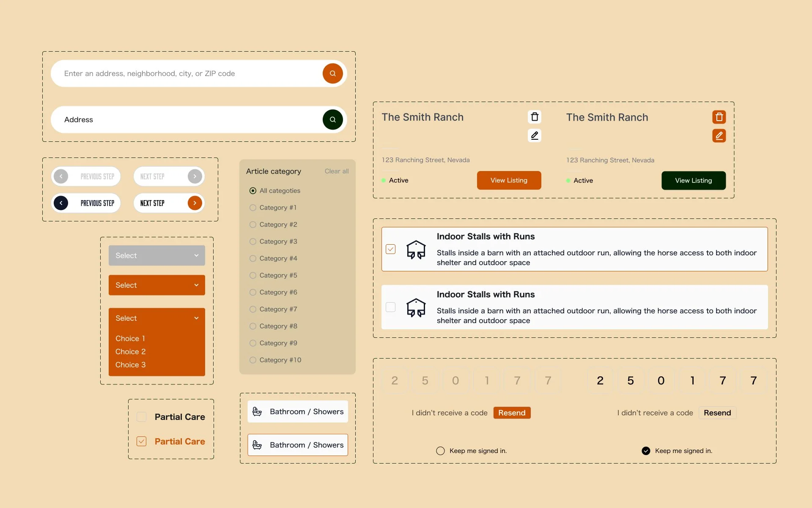
Task: Select Category #2 in article category list
Action: click(274, 225)
